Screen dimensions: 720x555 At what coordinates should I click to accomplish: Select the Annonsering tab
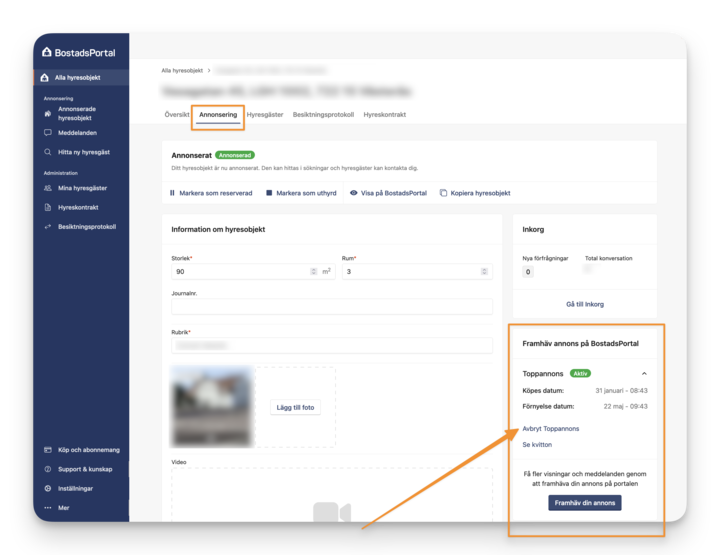[218, 114]
